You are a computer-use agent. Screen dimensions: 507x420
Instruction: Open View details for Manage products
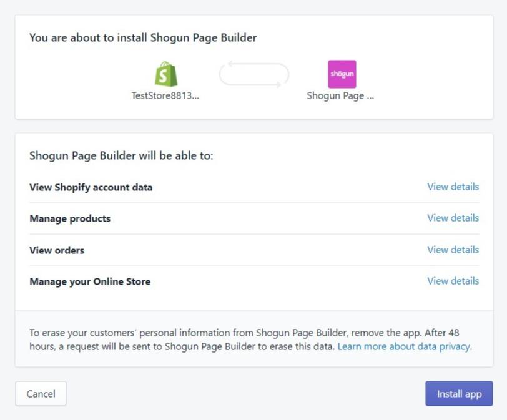click(453, 218)
